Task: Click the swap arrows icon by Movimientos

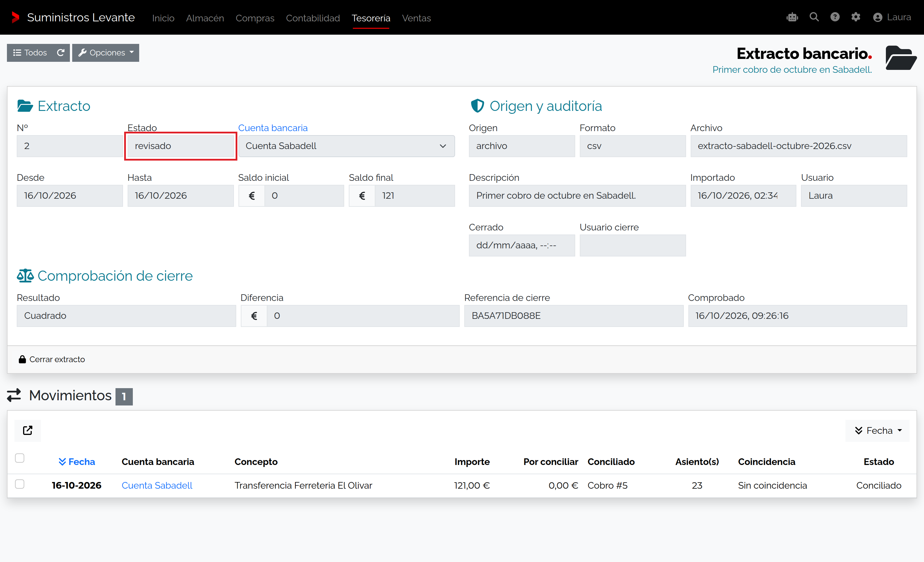Action: coord(14,395)
